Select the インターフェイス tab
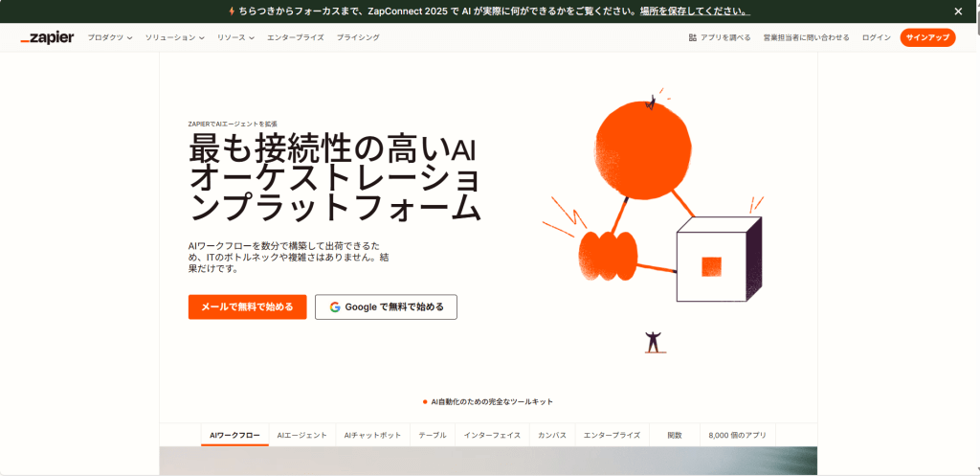The height and width of the screenshot is (476, 980). click(x=492, y=436)
